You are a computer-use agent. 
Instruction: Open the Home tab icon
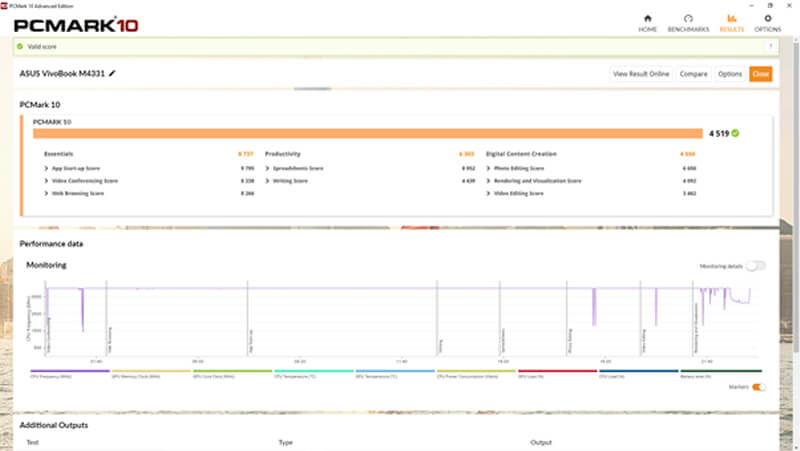[x=647, y=23]
